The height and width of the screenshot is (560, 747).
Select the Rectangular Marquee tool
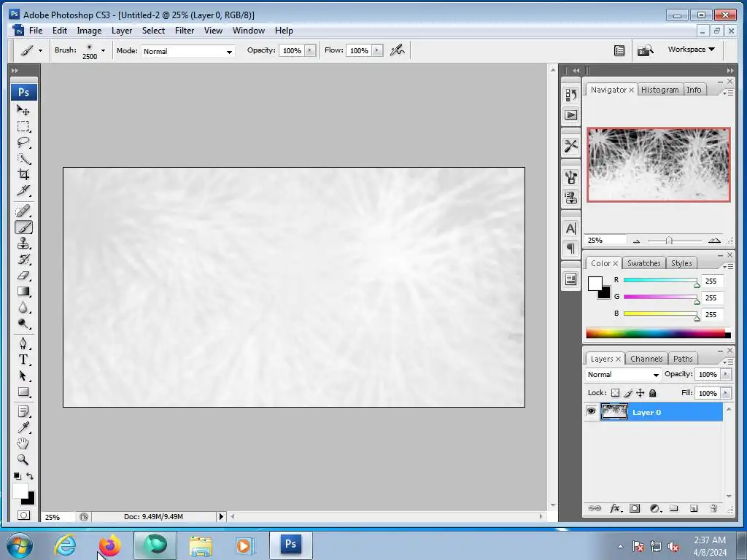pyautogui.click(x=23, y=127)
